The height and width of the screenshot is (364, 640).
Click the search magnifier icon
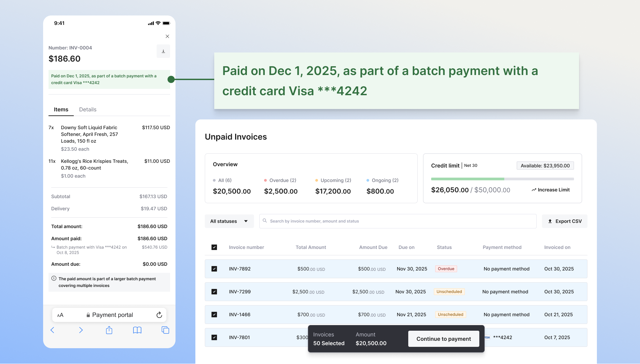(x=265, y=221)
